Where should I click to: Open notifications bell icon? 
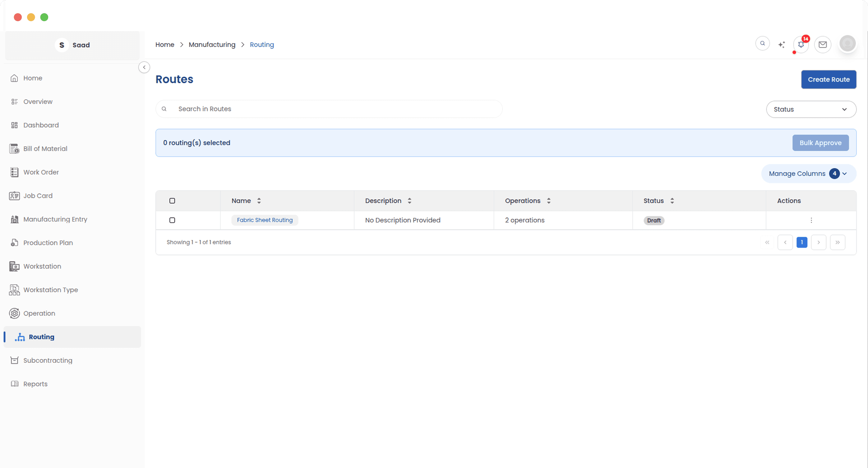click(x=801, y=44)
